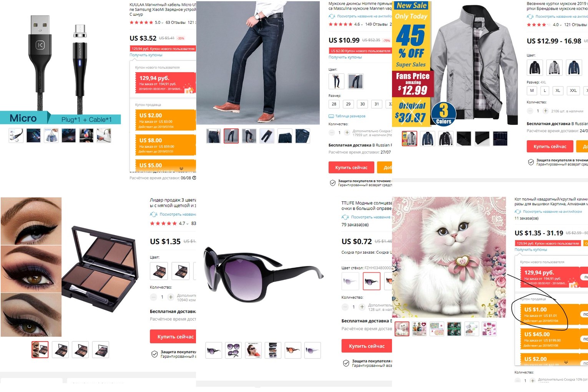Click the question mark icon by delivery date
This screenshot has width=588, height=392.
click(x=194, y=178)
